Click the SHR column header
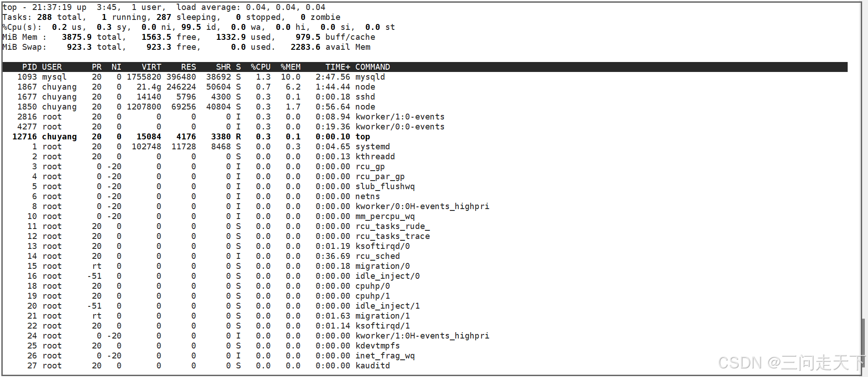868x377 pixels. coord(223,67)
